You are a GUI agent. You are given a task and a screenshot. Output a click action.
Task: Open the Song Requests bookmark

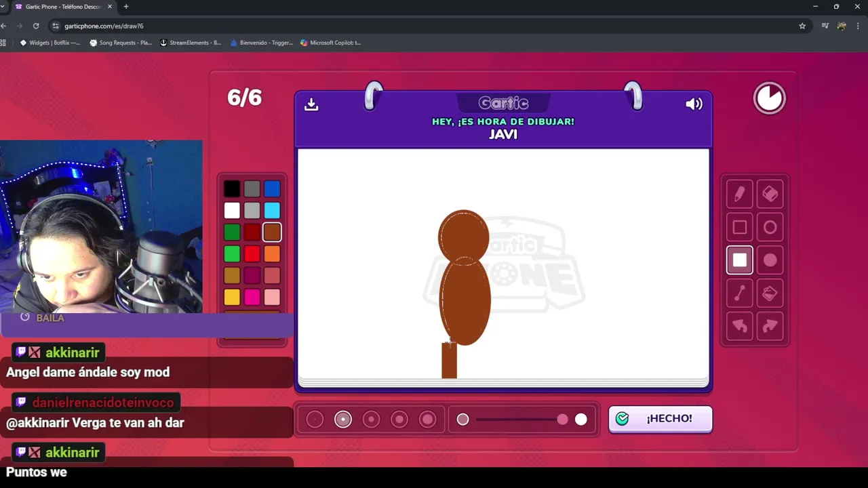(x=121, y=42)
